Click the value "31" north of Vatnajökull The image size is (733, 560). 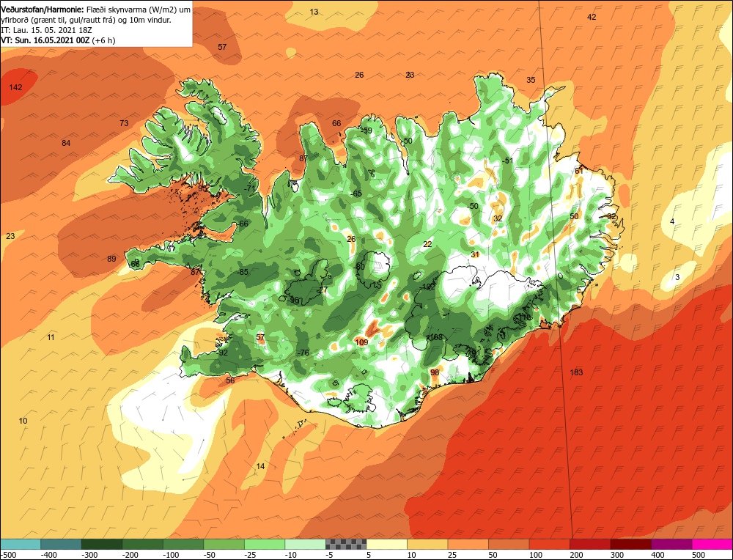tap(475, 254)
